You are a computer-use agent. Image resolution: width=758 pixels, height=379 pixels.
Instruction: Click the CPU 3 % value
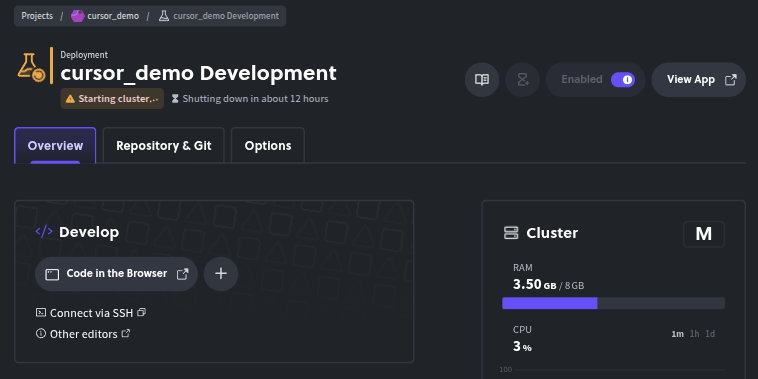point(522,347)
